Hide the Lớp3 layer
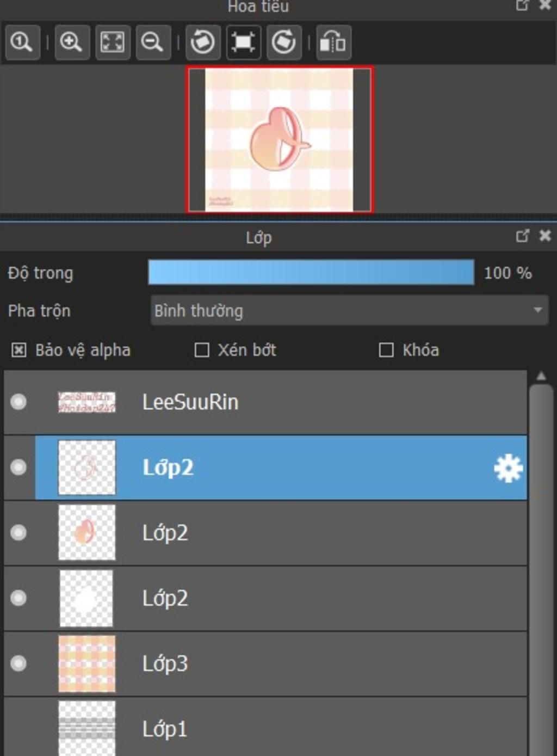Screen dimensions: 557x756 click(18, 663)
